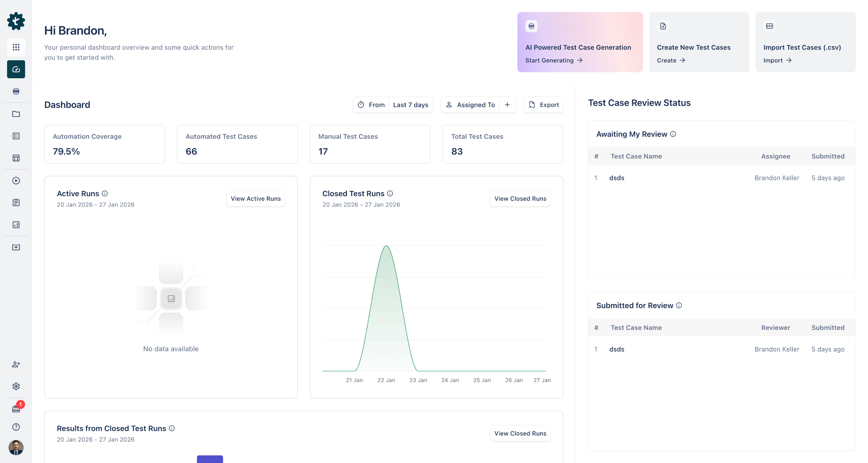Click info icon next to Active Runs
The image size is (868, 463).
105,193
